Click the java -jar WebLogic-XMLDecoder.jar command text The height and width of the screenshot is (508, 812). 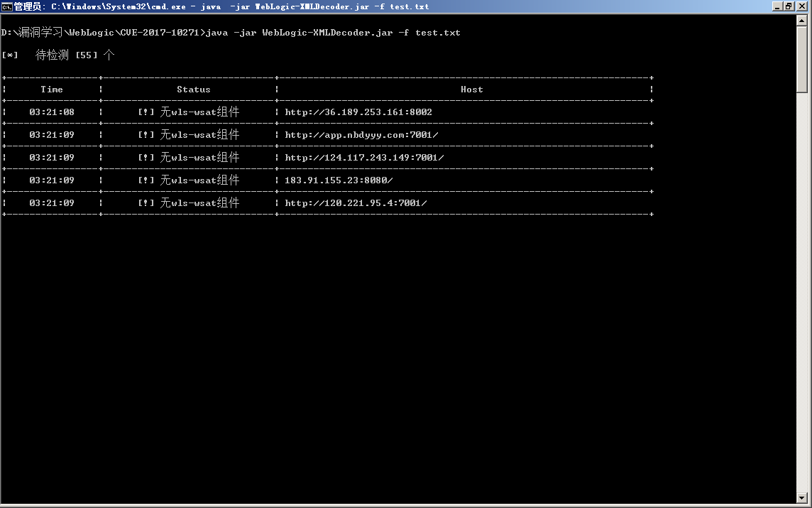pos(333,33)
